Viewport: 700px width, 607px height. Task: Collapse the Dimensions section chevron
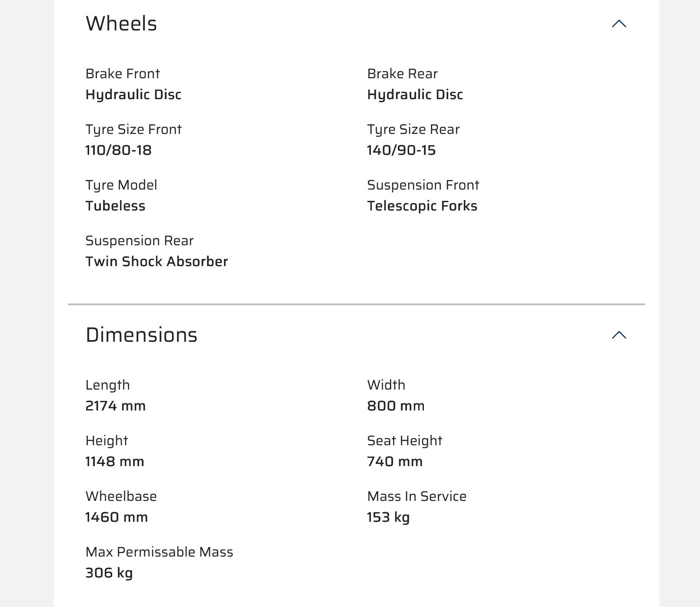[x=619, y=335]
